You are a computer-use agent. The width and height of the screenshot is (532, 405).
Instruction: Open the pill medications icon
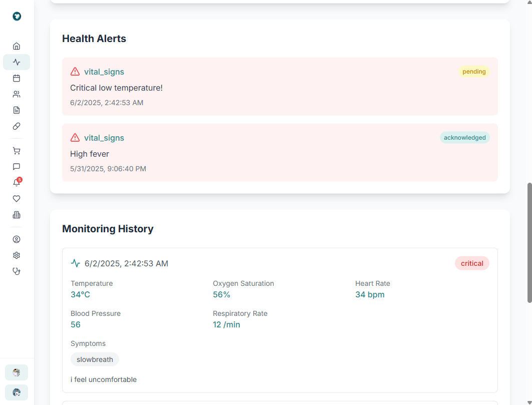17,126
